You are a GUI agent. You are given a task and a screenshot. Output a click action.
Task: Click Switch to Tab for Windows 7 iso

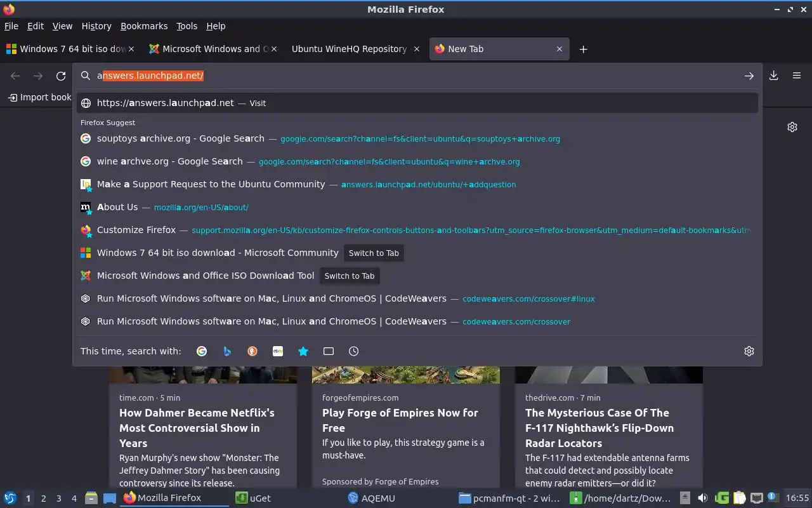coord(374,253)
